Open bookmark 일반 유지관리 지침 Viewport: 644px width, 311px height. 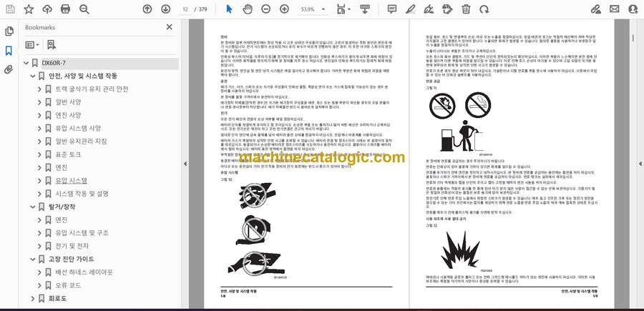[x=82, y=142]
